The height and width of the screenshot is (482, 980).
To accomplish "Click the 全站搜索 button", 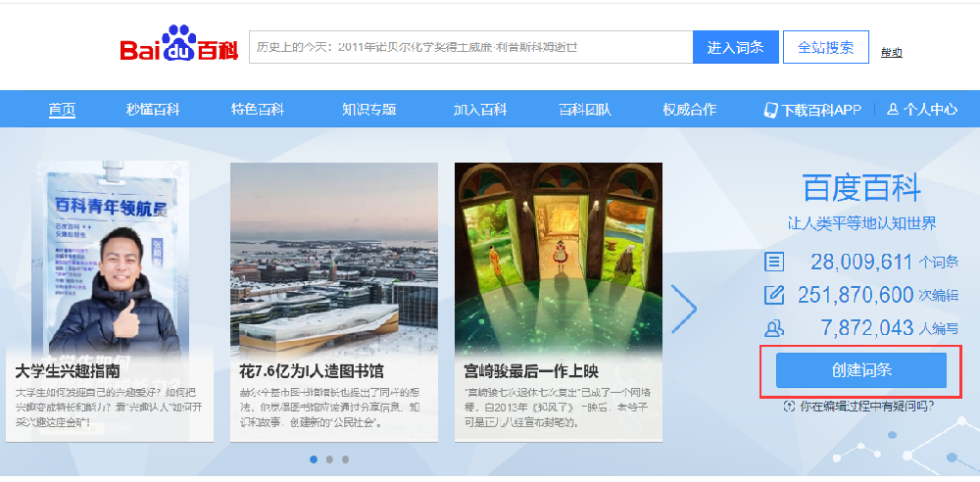I will coord(825,47).
